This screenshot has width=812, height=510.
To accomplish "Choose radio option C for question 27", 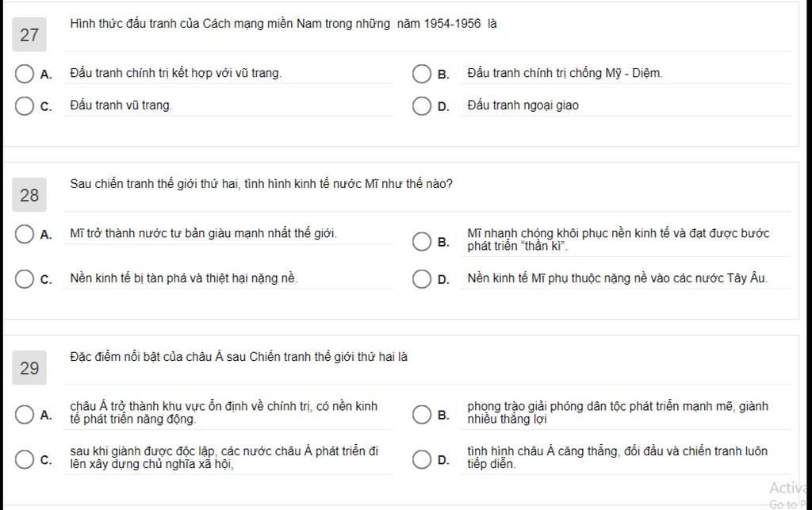I will pyautogui.click(x=25, y=105).
